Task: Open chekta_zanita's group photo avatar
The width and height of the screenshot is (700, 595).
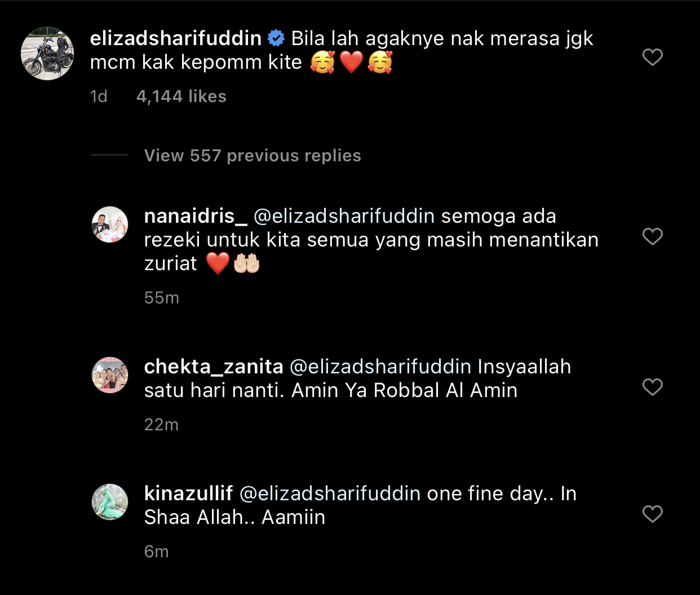Action: click(x=110, y=375)
